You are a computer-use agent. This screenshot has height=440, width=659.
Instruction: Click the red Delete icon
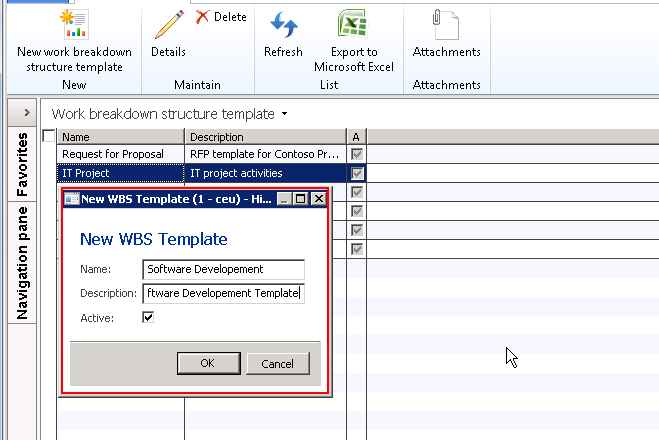pos(203,17)
